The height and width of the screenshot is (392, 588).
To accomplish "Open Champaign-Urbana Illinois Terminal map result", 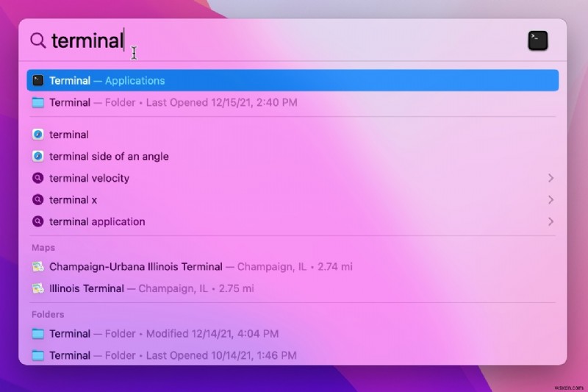I will click(293, 267).
